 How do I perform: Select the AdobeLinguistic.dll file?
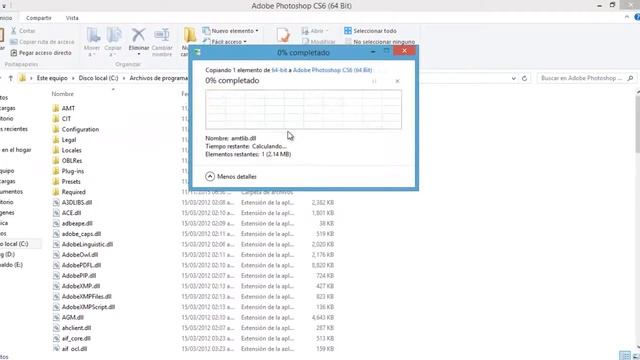click(83, 244)
